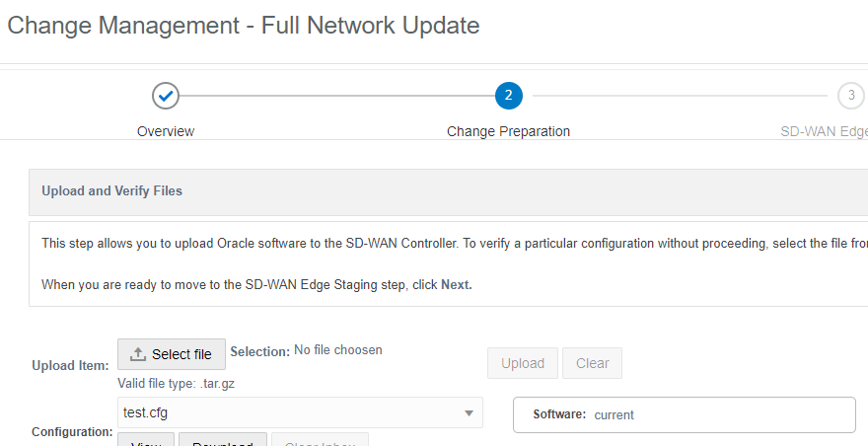The image size is (868, 446).
Task: Click the Upload and Verify Files header
Action: pos(111,190)
